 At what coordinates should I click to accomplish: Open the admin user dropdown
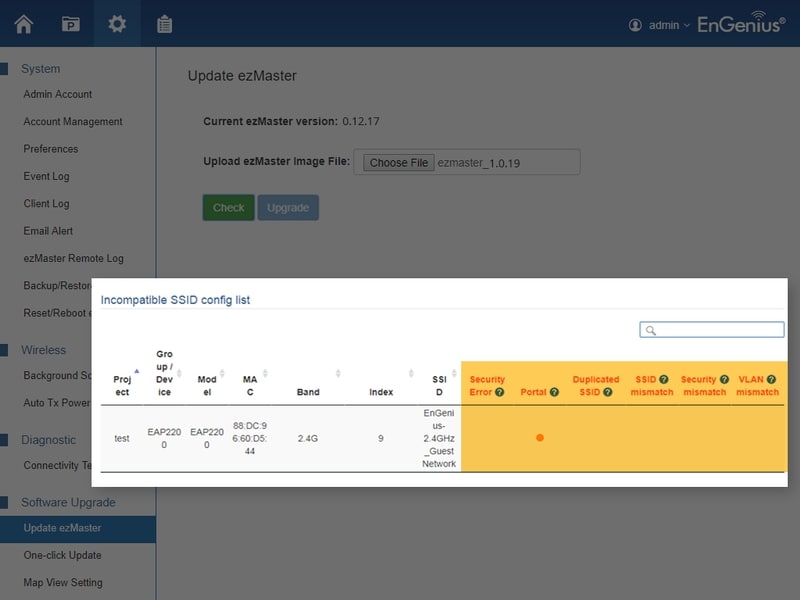coord(660,25)
